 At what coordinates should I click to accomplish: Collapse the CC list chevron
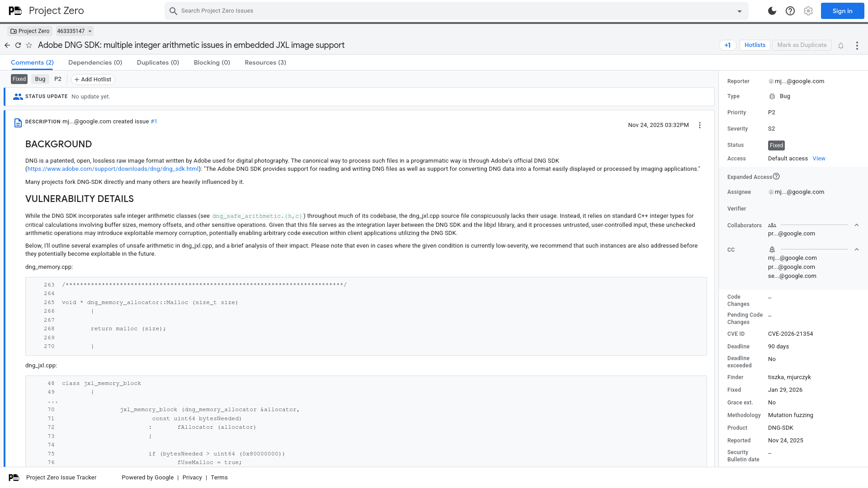pyautogui.click(x=857, y=249)
